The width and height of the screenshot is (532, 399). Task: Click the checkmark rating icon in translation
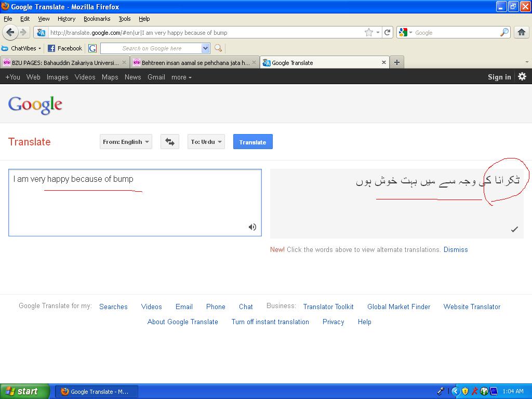[x=514, y=229]
